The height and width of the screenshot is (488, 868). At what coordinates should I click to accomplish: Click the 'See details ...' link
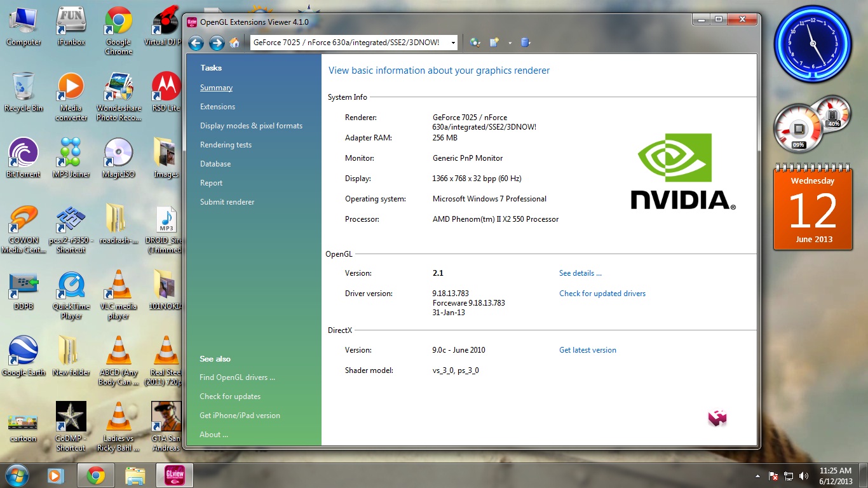[580, 273]
